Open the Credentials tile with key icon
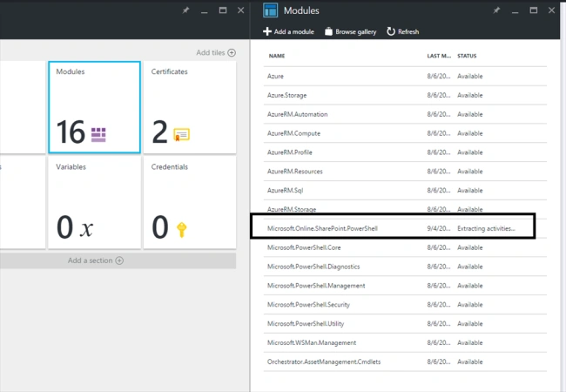Screen dimensions: 566x392 coord(190,202)
